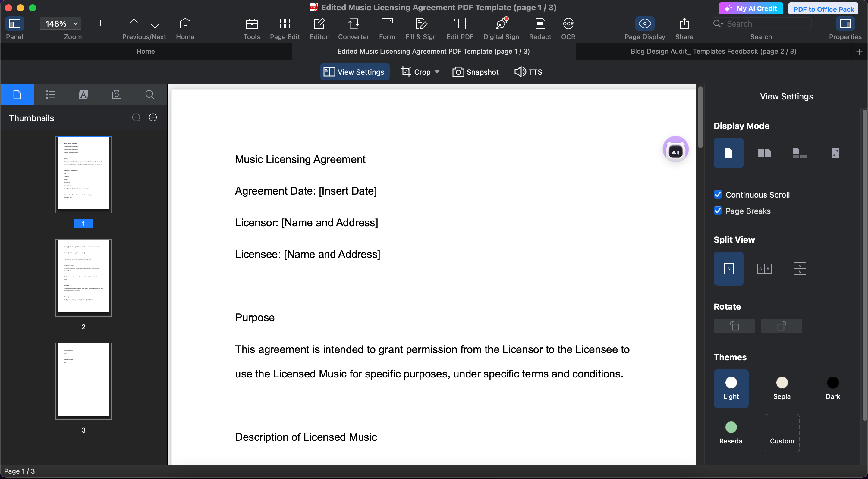This screenshot has height=479, width=868.
Task: Open the floating AI assistant bubble
Action: tap(675, 149)
